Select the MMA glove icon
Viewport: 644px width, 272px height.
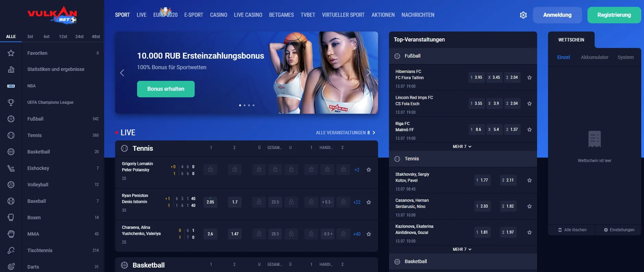pos(11,234)
